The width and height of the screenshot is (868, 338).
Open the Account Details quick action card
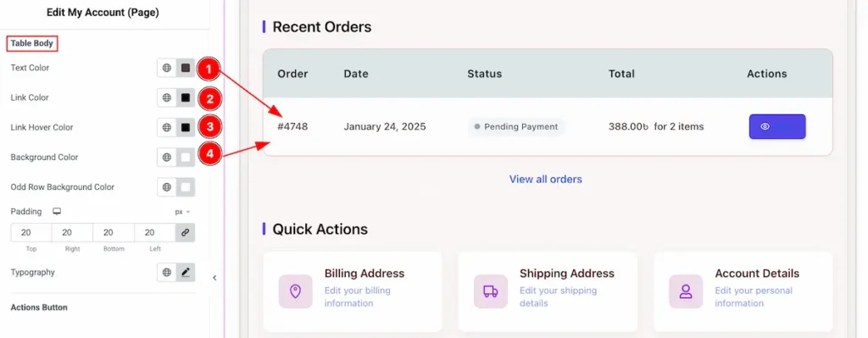[743, 291]
